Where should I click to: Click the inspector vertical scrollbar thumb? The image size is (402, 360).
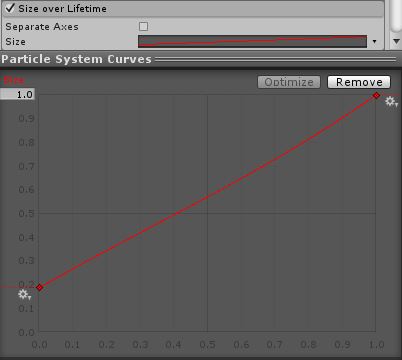pyautogui.click(x=396, y=16)
